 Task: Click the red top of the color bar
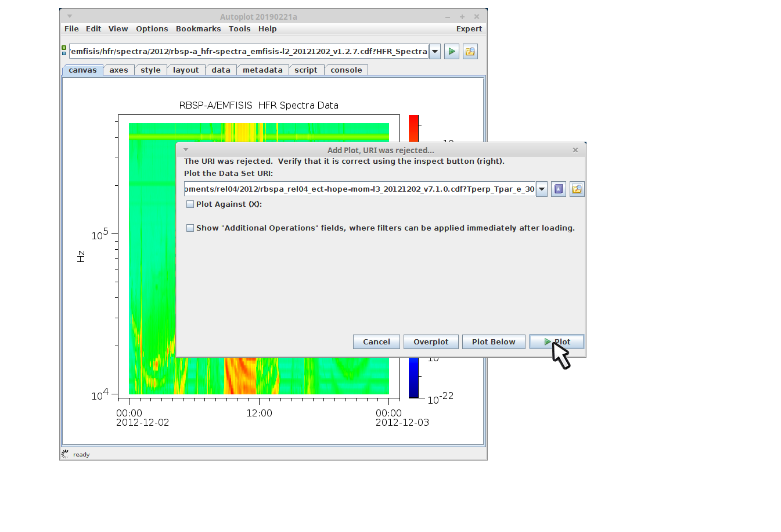click(x=413, y=122)
